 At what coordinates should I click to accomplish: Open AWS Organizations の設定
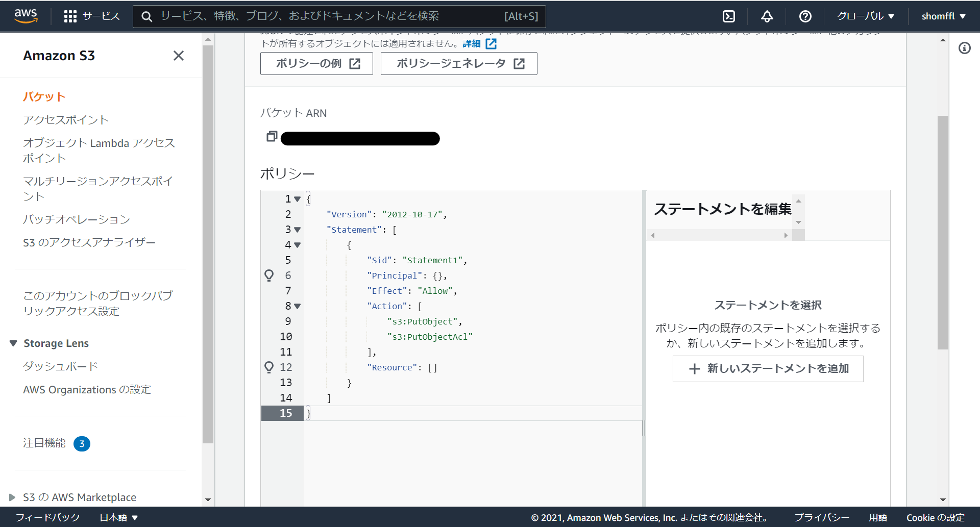coord(87,390)
